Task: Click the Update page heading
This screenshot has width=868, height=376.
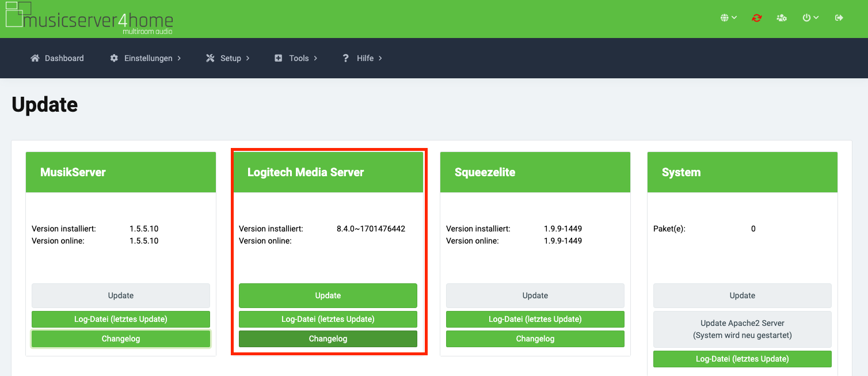Action: coord(45,105)
